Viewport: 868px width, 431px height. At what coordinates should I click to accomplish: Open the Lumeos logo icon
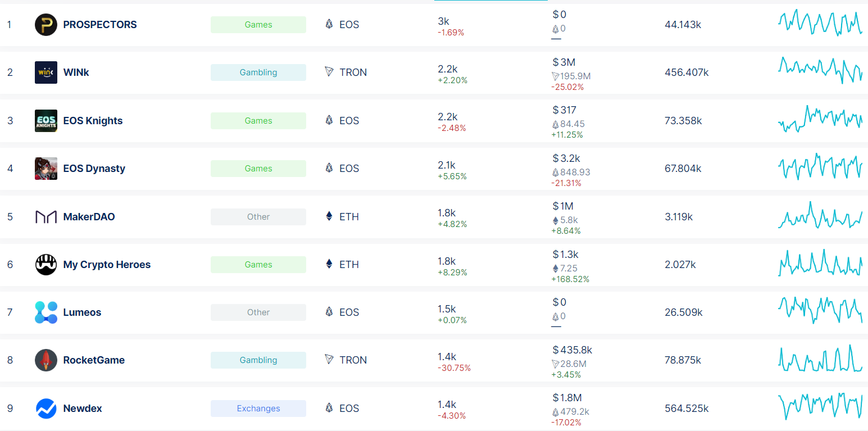click(x=46, y=312)
